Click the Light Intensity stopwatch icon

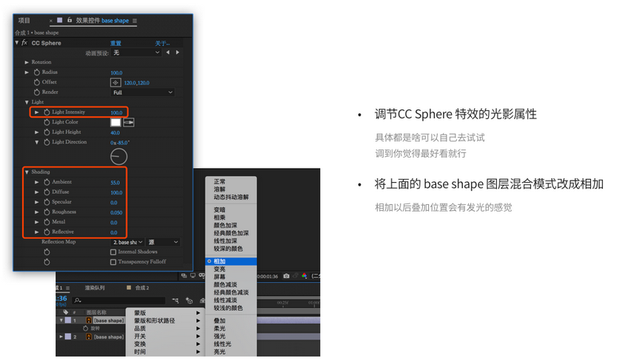tap(45, 112)
